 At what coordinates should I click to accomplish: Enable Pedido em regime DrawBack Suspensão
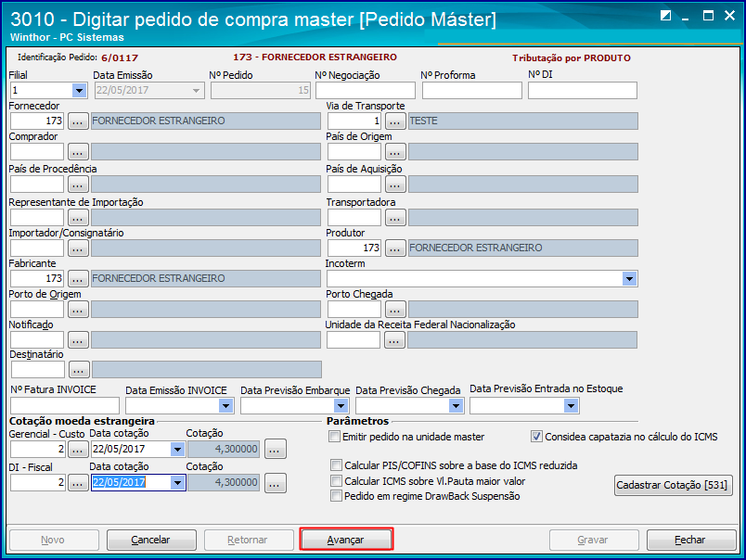pyautogui.click(x=337, y=496)
